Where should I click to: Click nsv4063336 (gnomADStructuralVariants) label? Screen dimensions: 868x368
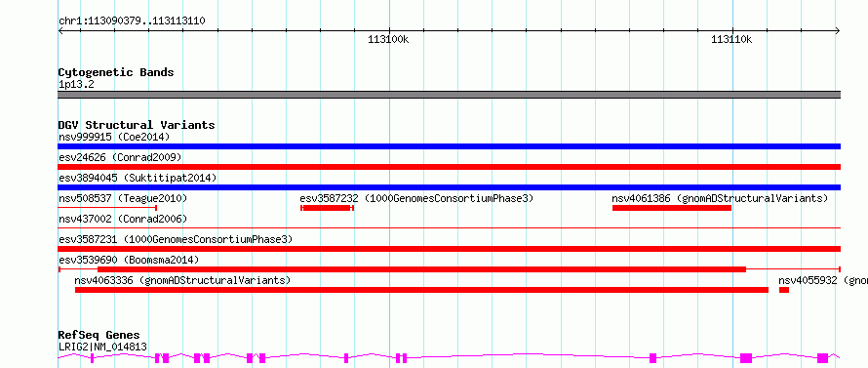pos(182,280)
